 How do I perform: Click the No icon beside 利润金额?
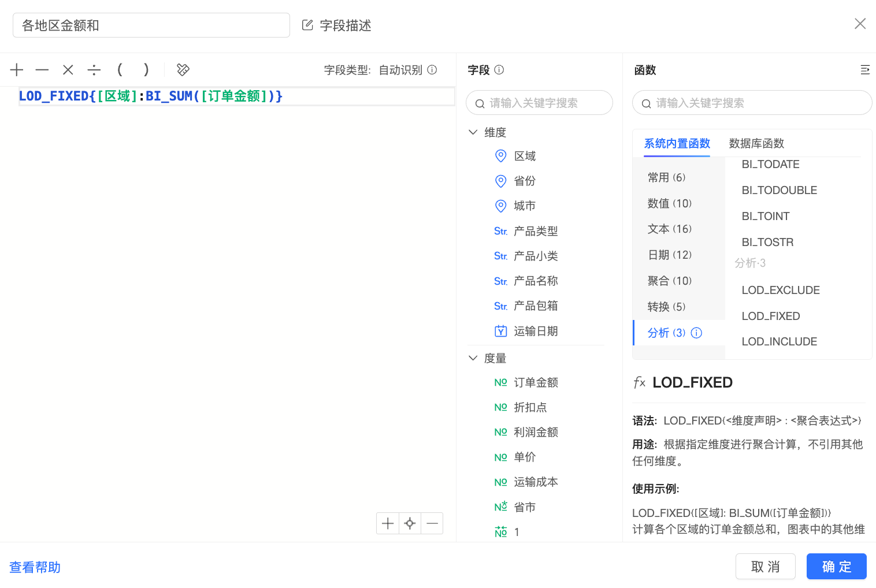pos(501,432)
